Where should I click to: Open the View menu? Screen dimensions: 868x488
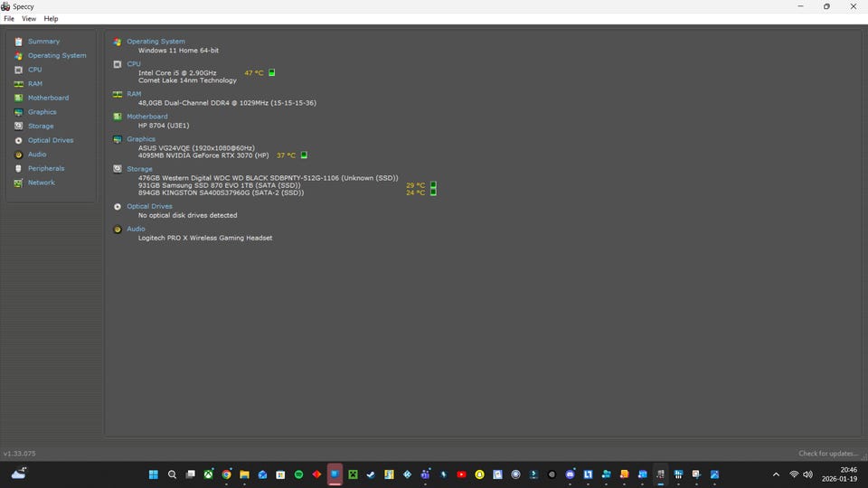29,19
